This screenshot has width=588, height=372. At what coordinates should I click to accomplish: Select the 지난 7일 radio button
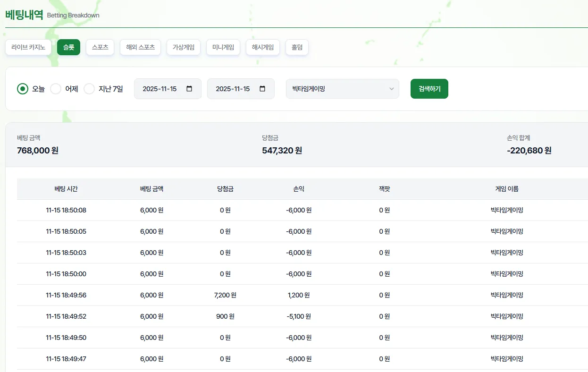coord(89,89)
